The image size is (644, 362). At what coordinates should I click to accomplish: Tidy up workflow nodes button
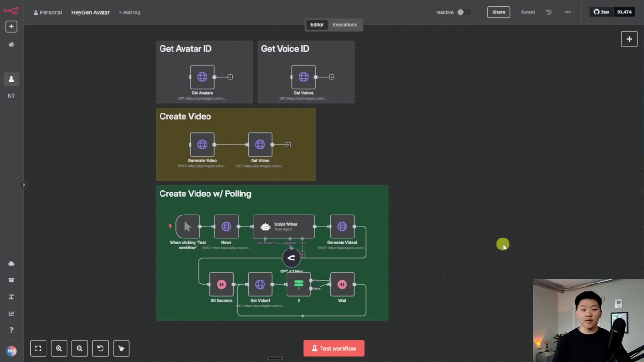121,349
